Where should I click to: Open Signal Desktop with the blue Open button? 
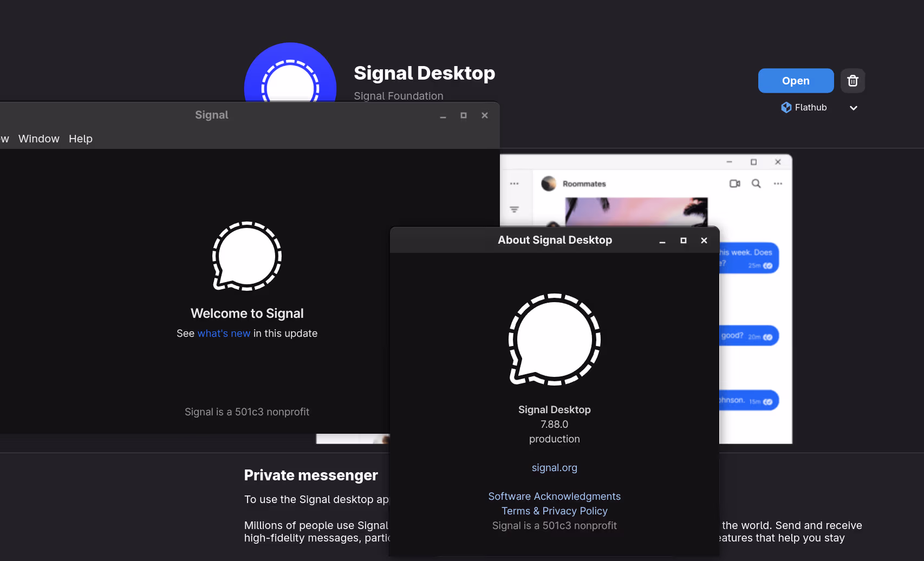[796, 81]
